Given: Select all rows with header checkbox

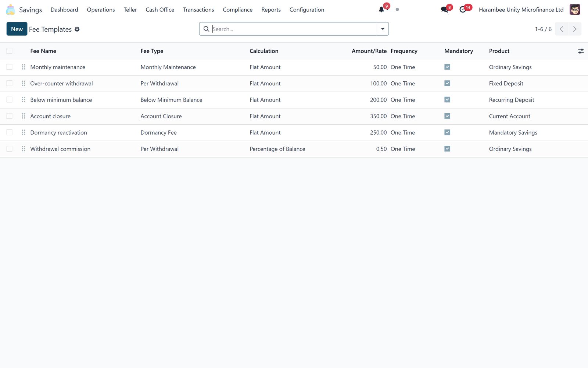Looking at the screenshot, I should click(x=10, y=51).
